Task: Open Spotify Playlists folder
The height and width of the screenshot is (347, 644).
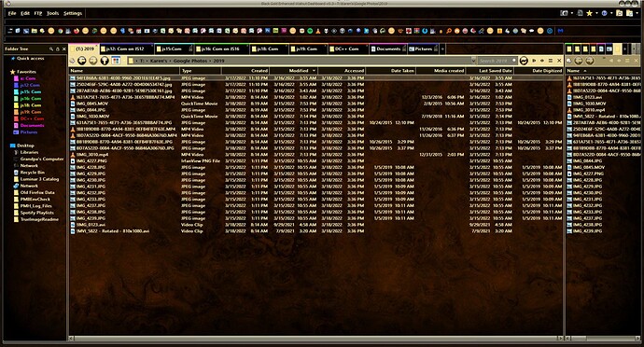Action: pyautogui.click(x=37, y=213)
